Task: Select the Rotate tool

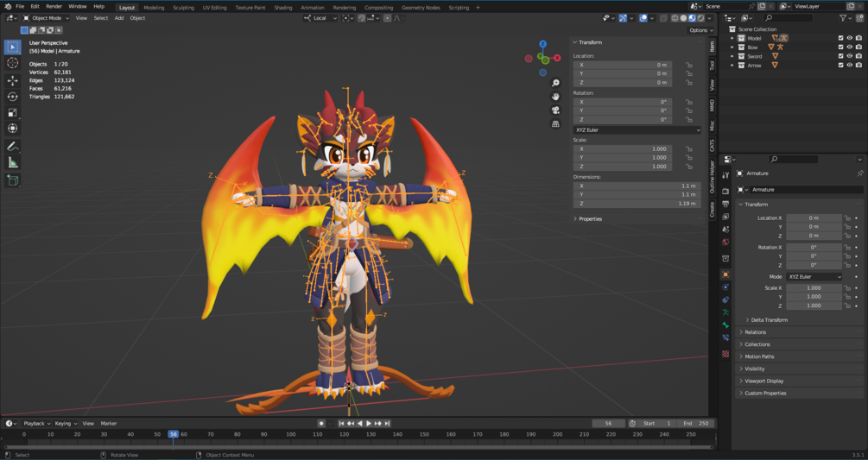Action: click(x=12, y=97)
